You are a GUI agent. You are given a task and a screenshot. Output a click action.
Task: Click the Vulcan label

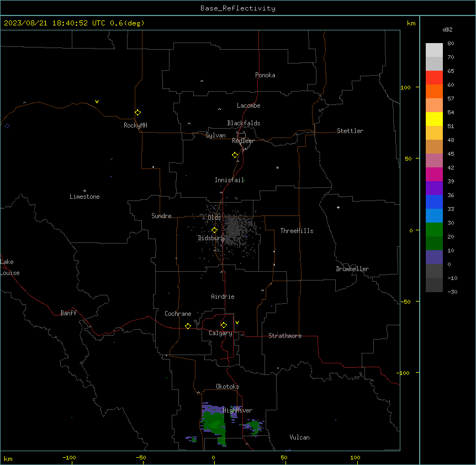click(299, 437)
